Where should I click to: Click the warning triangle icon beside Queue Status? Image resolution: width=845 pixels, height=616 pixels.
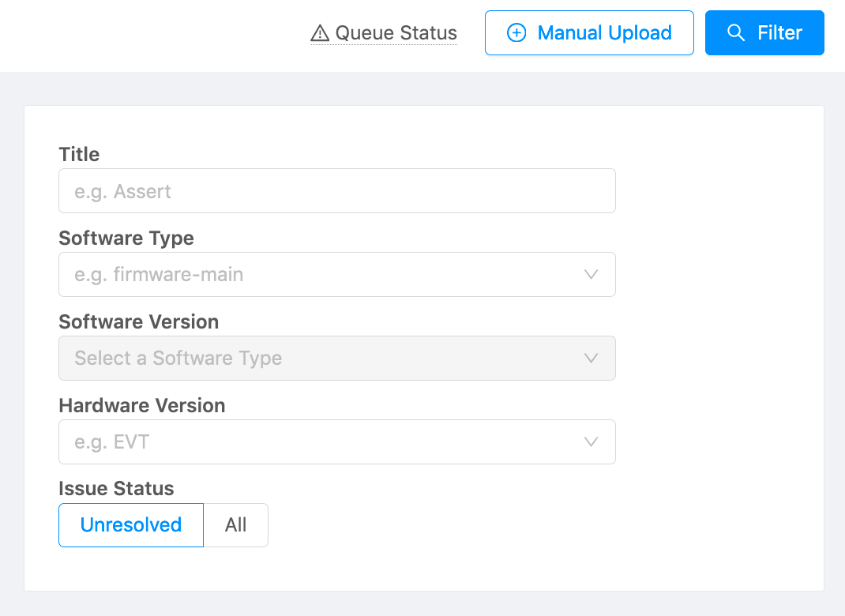(319, 33)
